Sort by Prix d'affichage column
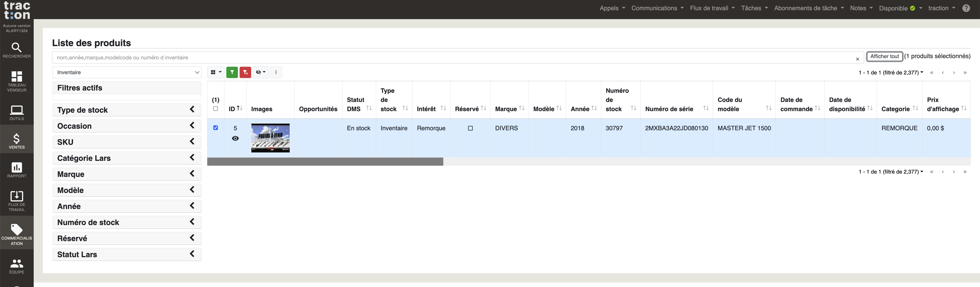Screen dimensions: 980x287 964,108
